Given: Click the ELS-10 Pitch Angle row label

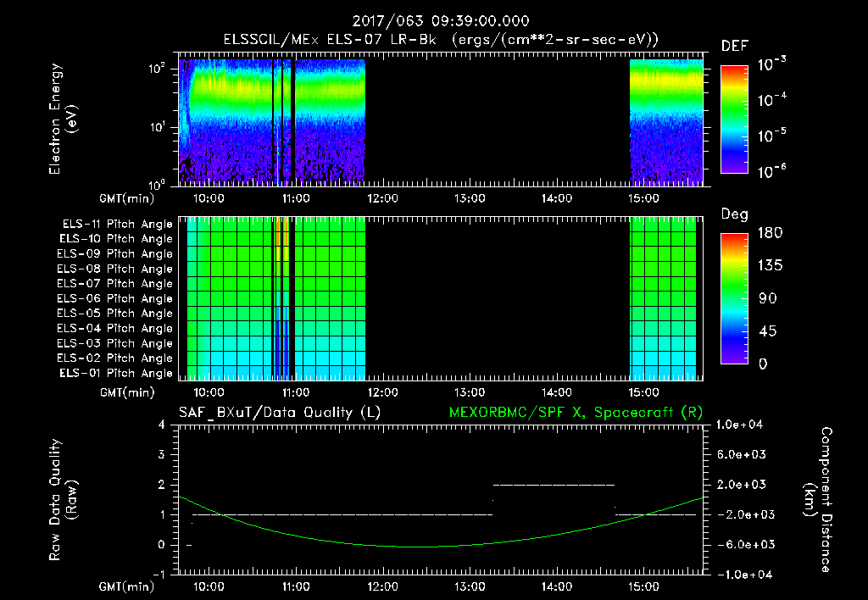Looking at the screenshot, I should (116, 239).
